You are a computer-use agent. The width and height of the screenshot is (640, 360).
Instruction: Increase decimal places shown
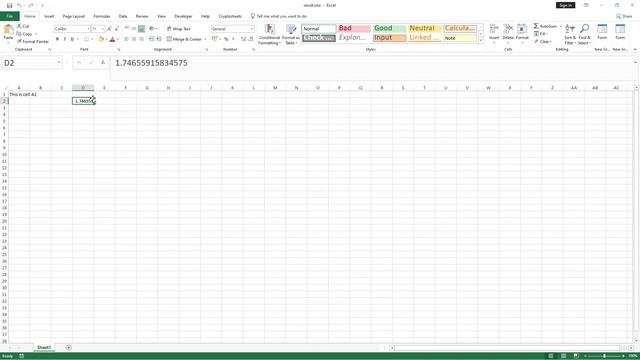pos(243,39)
